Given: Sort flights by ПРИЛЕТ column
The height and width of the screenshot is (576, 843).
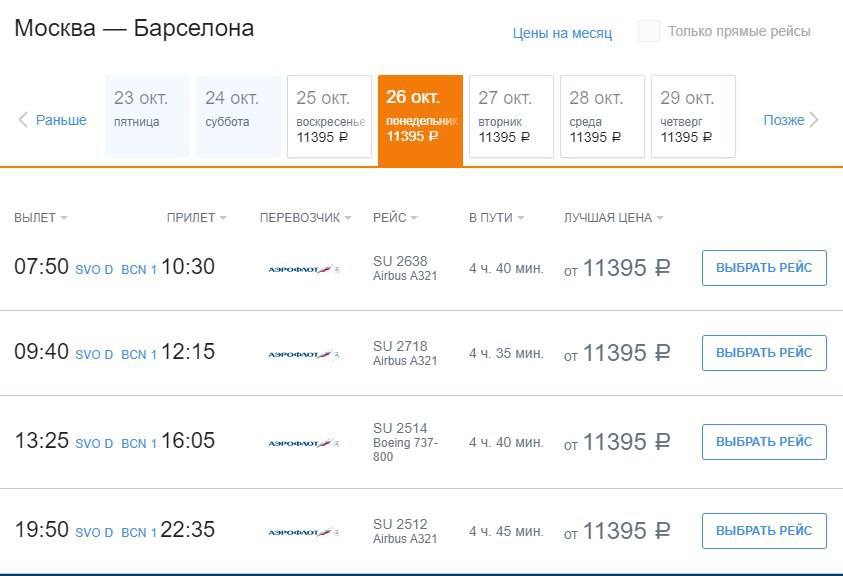Looking at the screenshot, I should pyautogui.click(x=196, y=218).
